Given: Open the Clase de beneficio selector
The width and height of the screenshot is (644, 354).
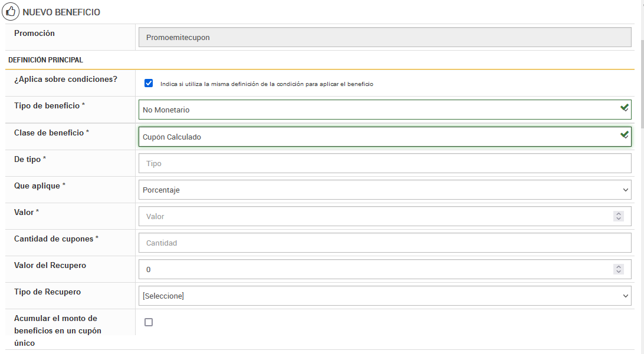Looking at the screenshot, I should coord(377,137).
